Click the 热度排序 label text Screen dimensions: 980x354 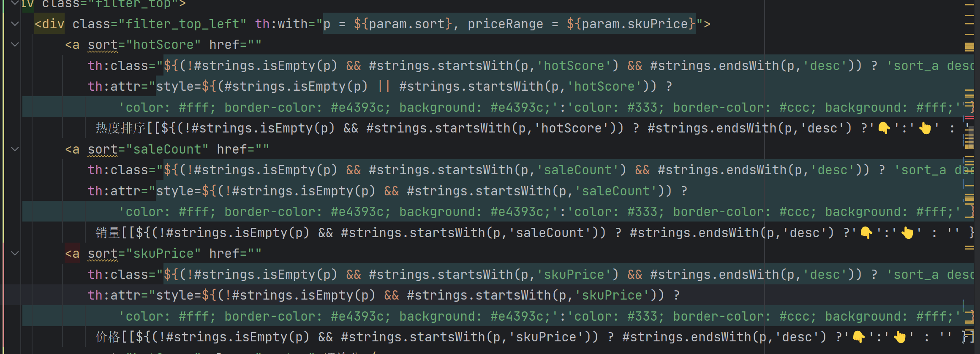pyautogui.click(x=120, y=128)
